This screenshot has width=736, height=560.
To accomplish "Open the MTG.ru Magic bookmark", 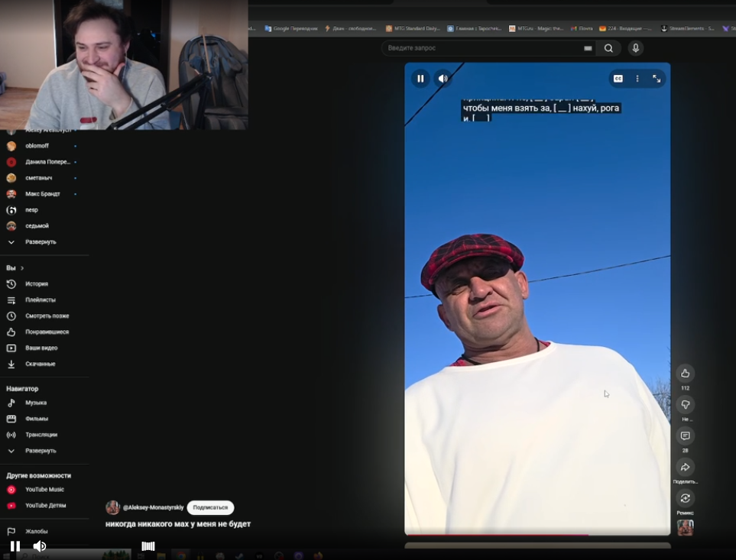I will point(536,28).
